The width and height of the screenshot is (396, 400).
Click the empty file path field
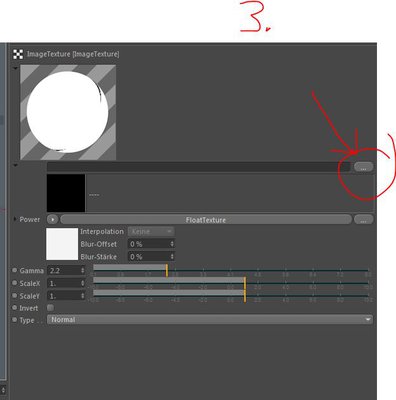coord(199,167)
